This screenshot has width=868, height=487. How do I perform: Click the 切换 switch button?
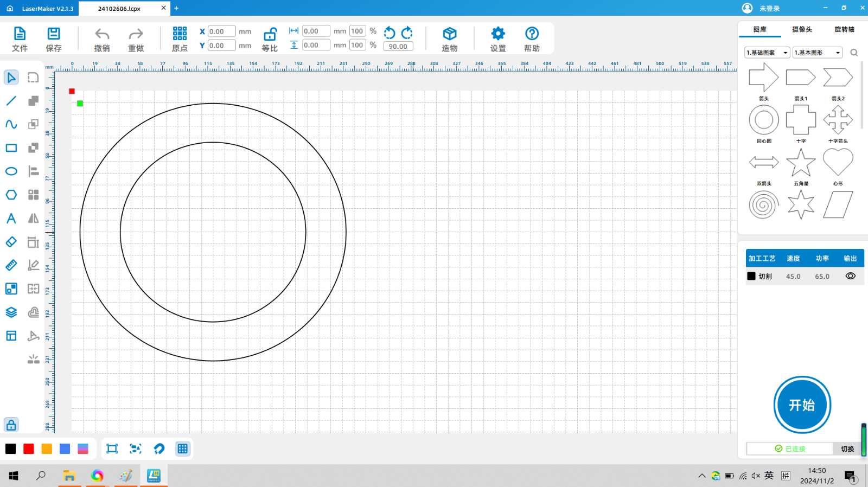click(x=847, y=448)
